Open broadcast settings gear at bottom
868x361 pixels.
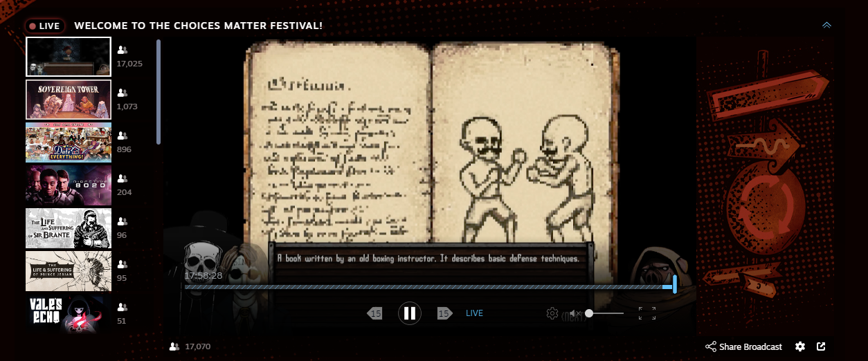800,346
